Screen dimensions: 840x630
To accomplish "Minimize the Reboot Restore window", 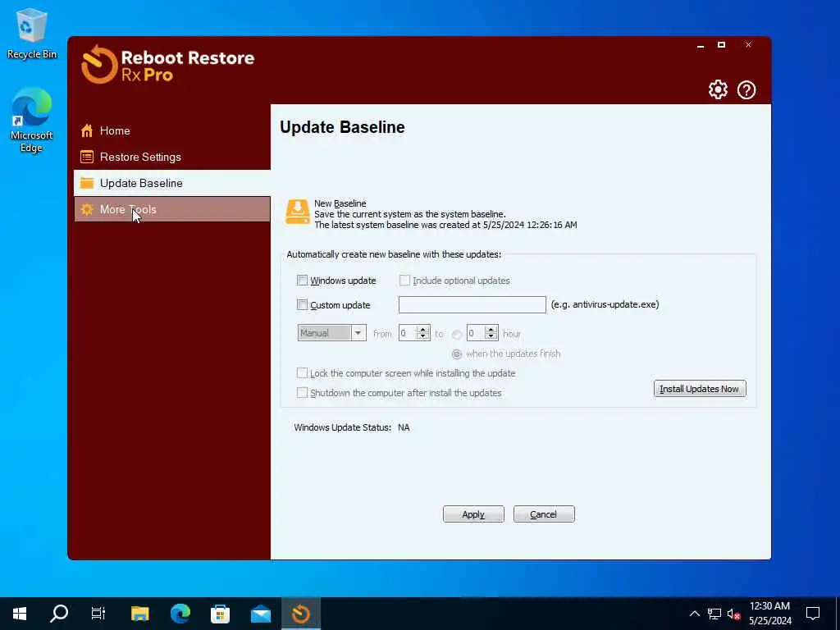I will (701, 45).
